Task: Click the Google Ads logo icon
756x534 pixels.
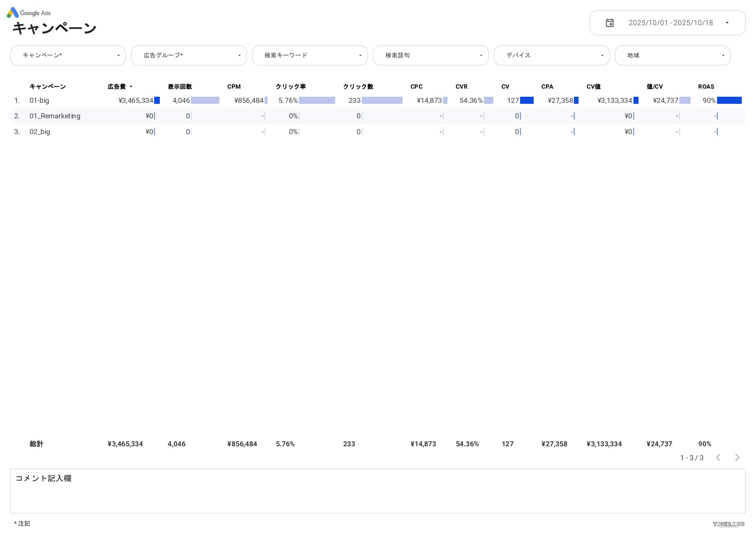Action: [13, 13]
